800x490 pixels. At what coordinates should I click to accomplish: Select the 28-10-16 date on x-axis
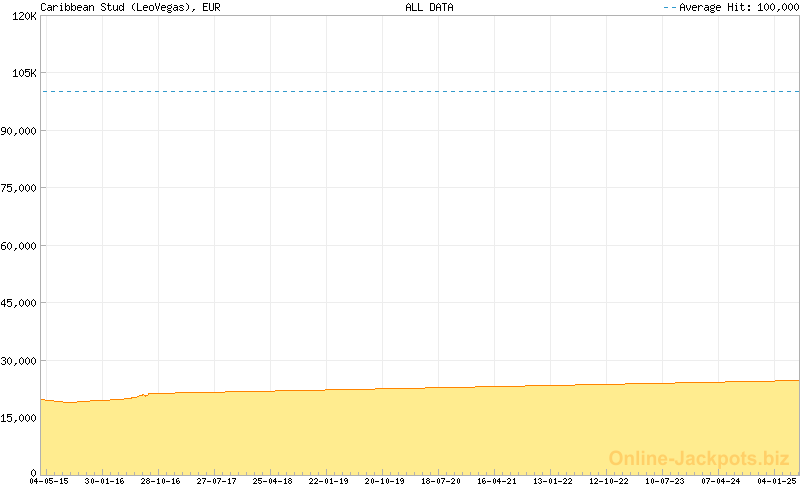point(160,481)
